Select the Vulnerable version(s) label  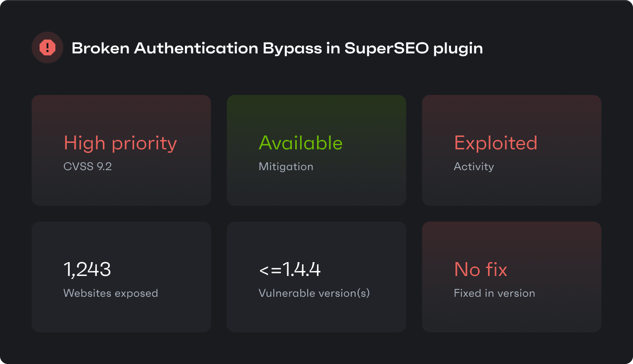click(x=314, y=293)
